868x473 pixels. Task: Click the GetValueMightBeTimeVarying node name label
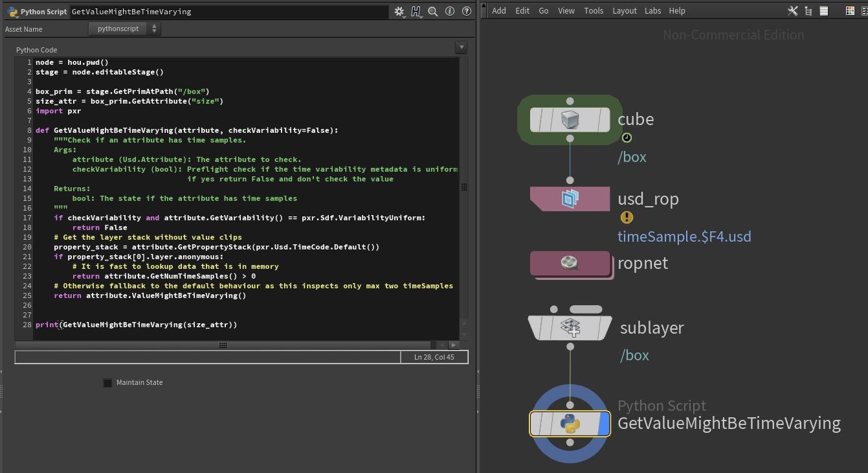tap(729, 423)
